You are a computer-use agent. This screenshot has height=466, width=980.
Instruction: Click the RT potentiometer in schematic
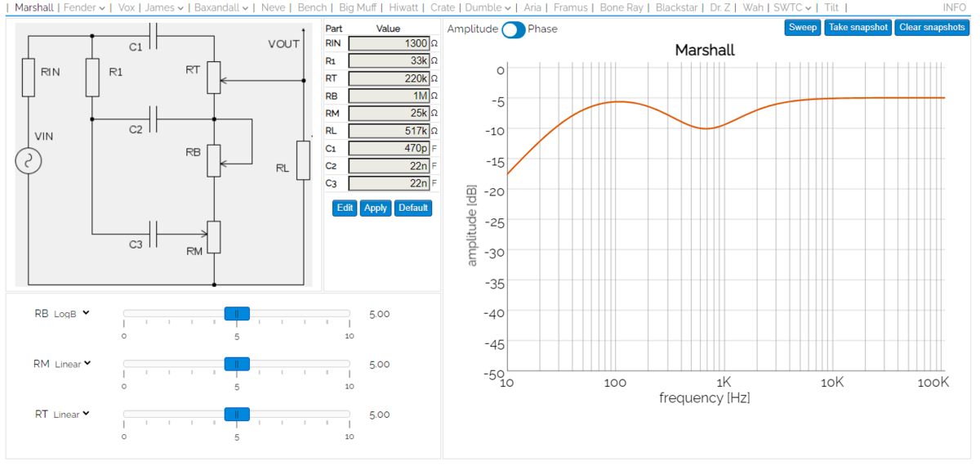[x=214, y=78]
